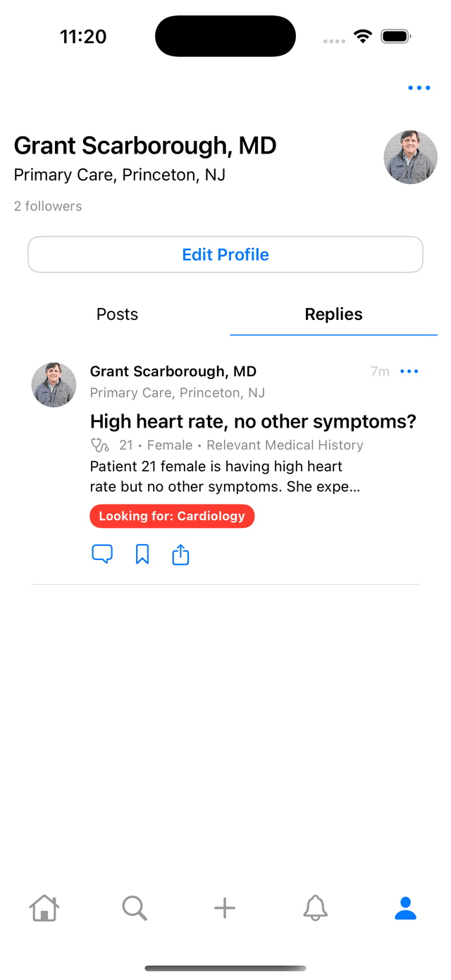
Task: Tap the plus icon to create a post
Action: pyautogui.click(x=224, y=908)
